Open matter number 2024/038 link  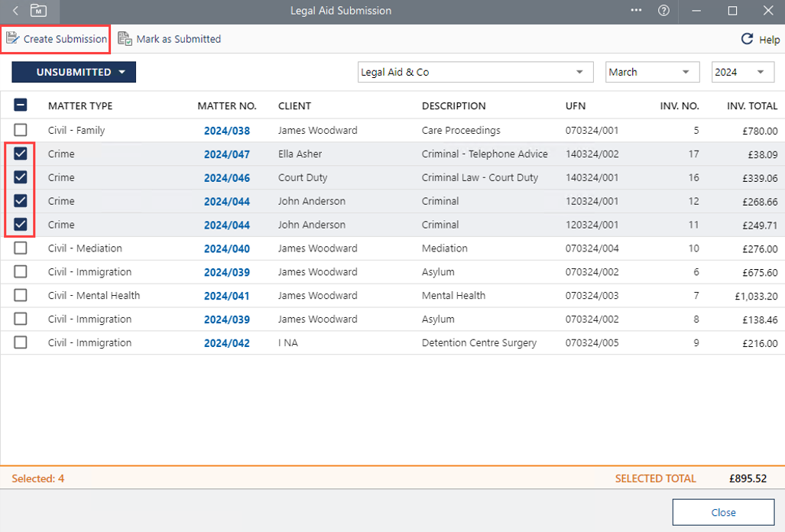(x=226, y=131)
